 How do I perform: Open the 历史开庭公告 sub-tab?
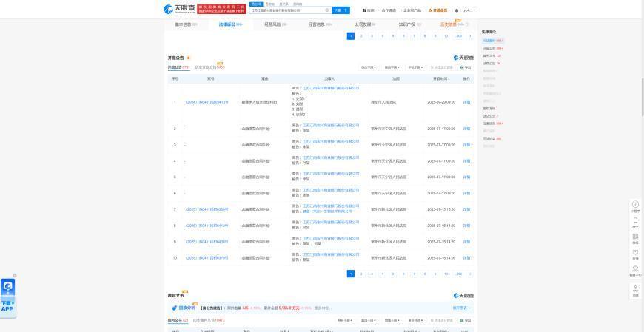[209, 67]
